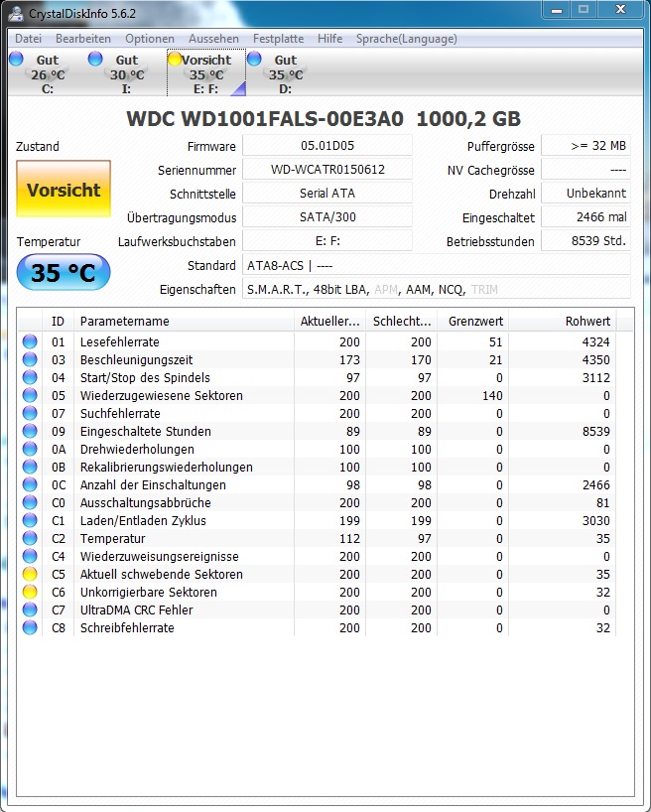Click the status orb of Anzahl der Einschaltungen
The image size is (651, 812).
pos(30,484)
